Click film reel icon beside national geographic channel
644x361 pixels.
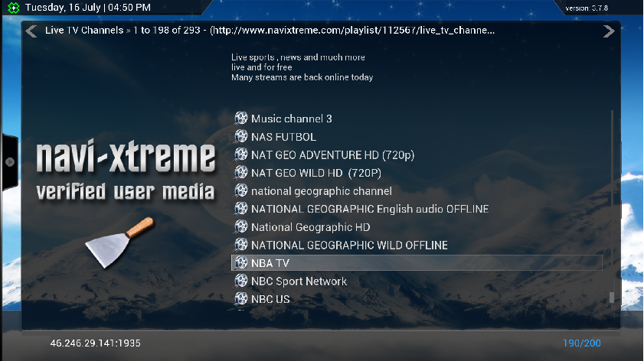(241, 190)
